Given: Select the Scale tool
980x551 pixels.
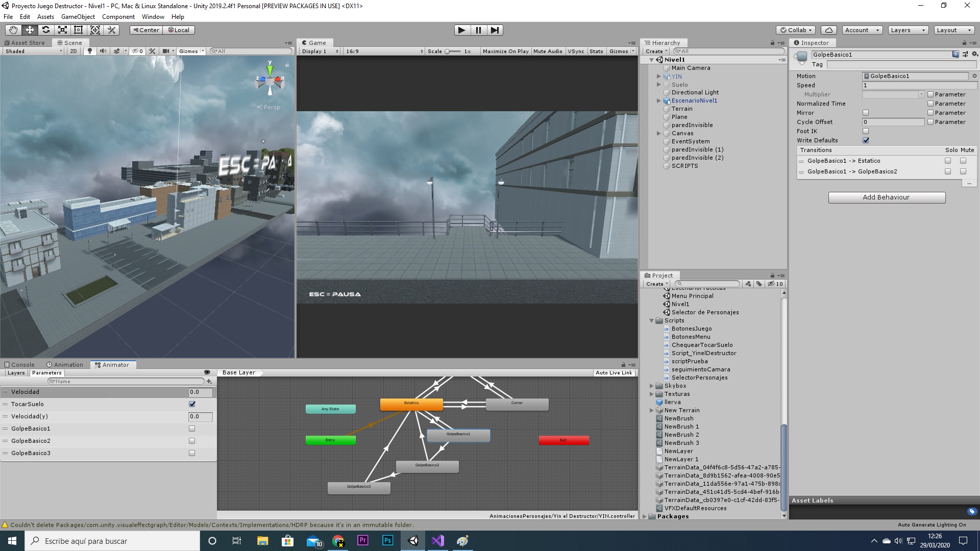Looking at the screenshot, I should (x=62, y=30).
